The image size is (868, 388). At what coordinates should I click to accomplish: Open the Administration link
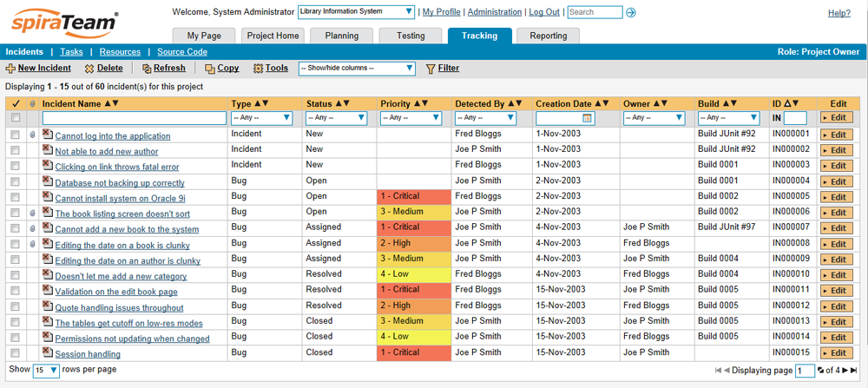click(x=495, y=11)
